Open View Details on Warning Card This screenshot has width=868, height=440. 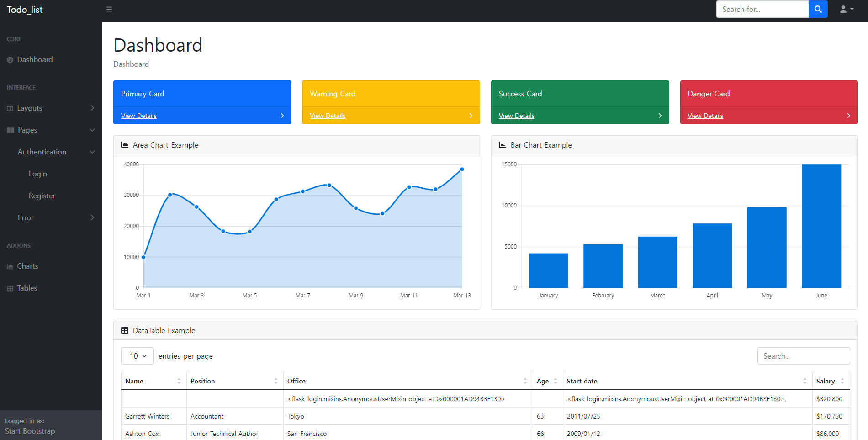328,116
